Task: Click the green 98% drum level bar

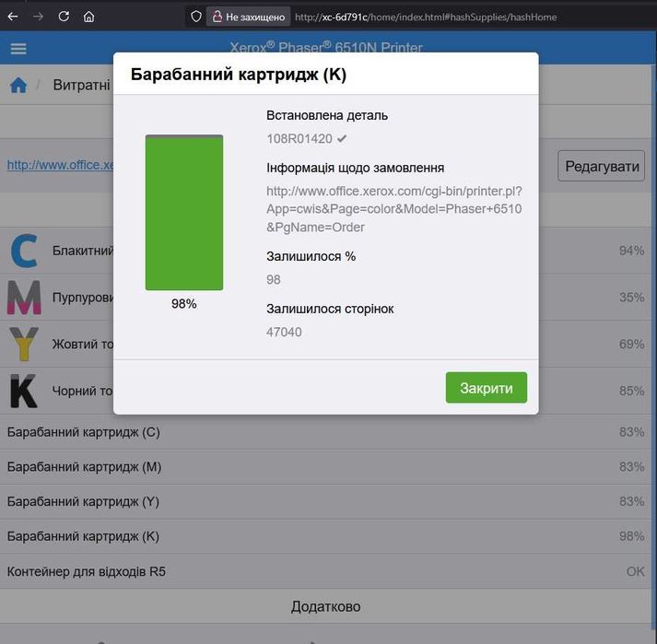Action: coord(184,213)
